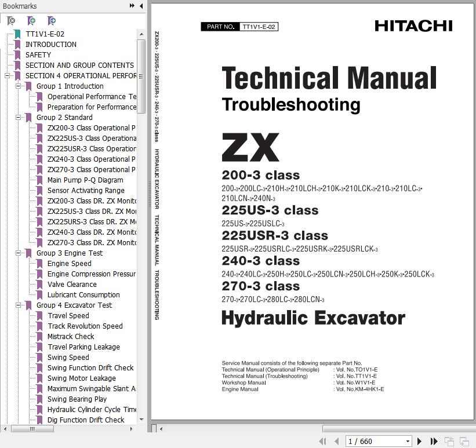Viewport: 476px width, 448px height.
Task: Open the SAFETY bookmark
Action: tap(38, 54)
